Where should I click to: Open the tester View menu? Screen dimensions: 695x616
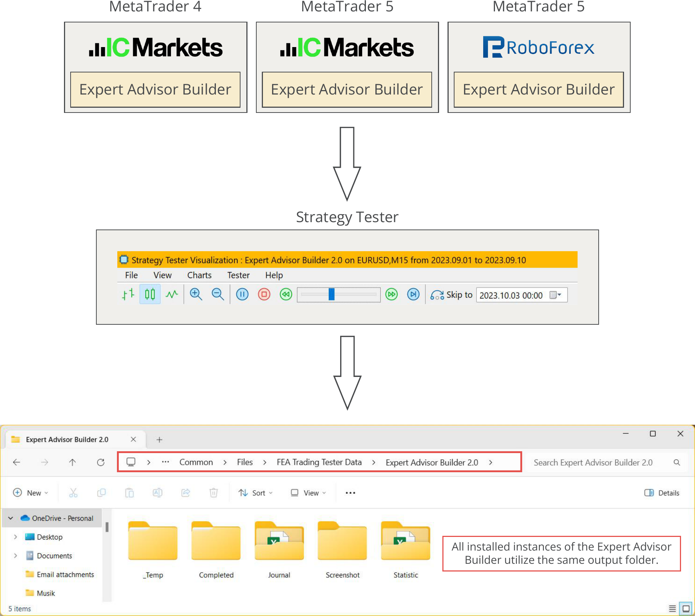[163, 275]
